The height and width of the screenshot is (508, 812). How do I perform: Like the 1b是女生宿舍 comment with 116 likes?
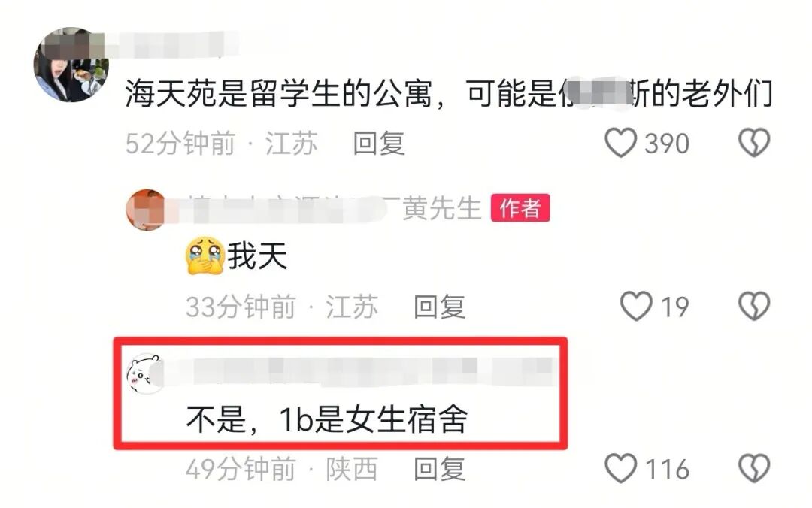tap(620, 469)
